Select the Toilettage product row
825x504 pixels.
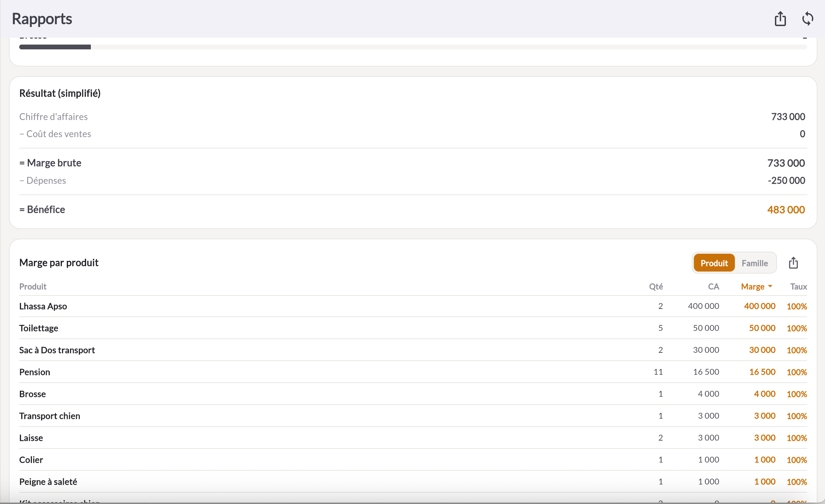click(x=413, y=328)
